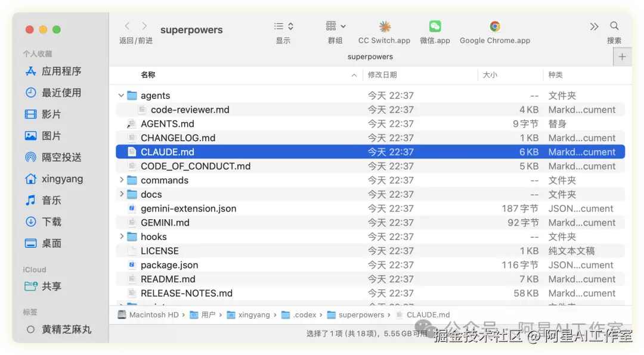The width and height of the screenshot is (644, 355).
Task: Expand the hooks folder
Action: pyautogui.click(x=121, y=236)
